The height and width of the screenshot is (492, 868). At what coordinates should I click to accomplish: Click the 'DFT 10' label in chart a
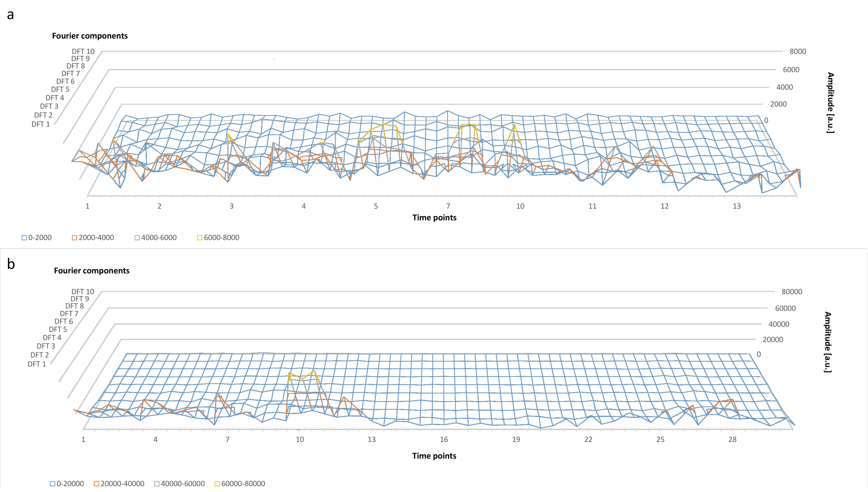(x=83, y=51)
